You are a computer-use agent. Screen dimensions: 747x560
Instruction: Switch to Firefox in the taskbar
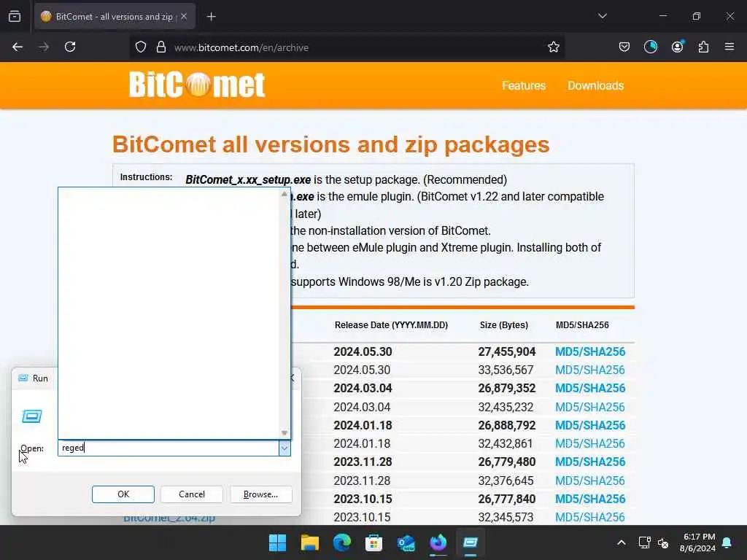[x=438, y=542]
